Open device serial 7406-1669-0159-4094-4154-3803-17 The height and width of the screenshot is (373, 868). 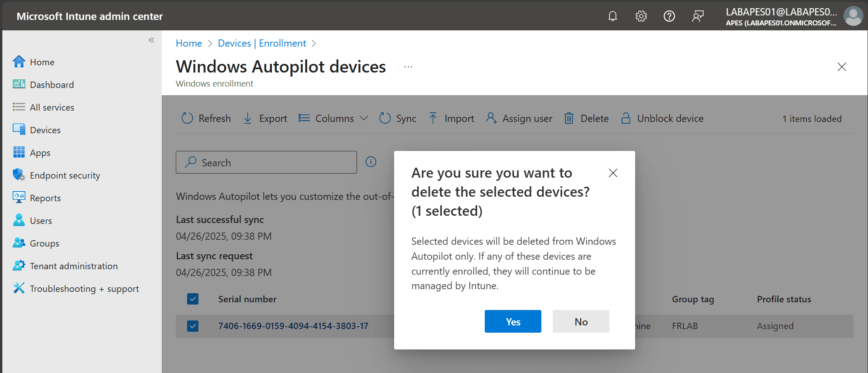(x=294, y=326)
